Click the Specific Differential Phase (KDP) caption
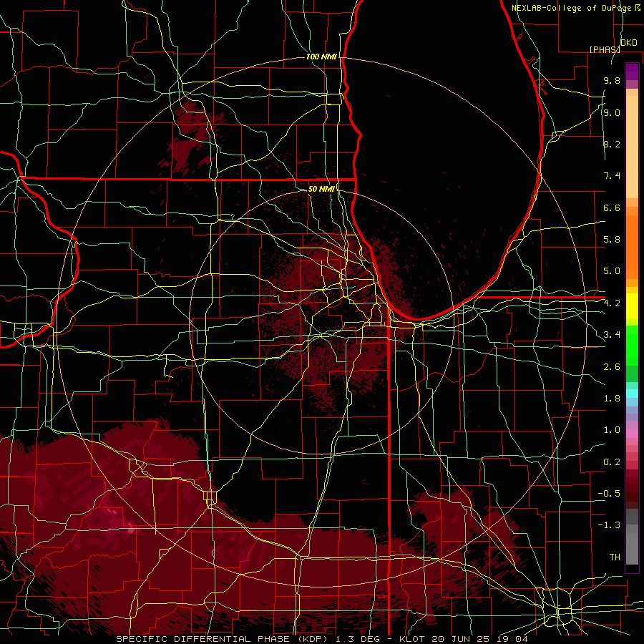This screenshot has height=644, width=644. click(321, 639)
